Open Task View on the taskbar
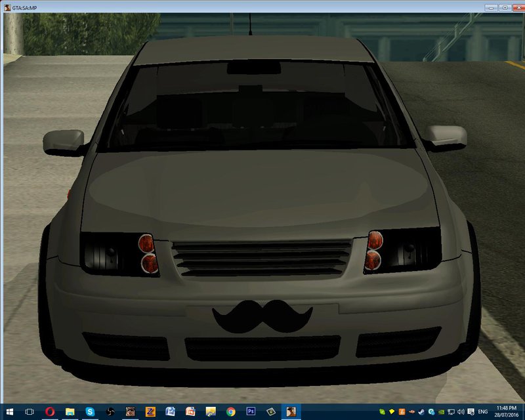Screen dimensions: 525x420 tap(30, 411)
